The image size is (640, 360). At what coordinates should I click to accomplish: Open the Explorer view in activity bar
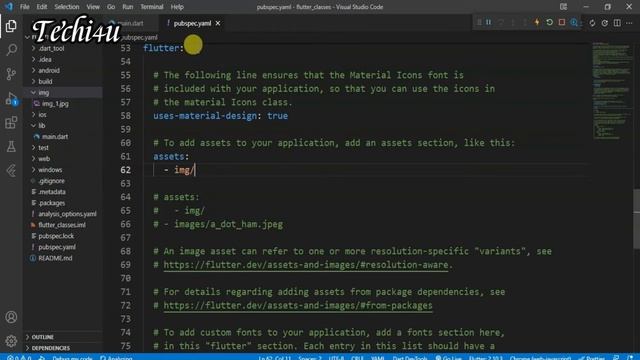click(11, 26)
